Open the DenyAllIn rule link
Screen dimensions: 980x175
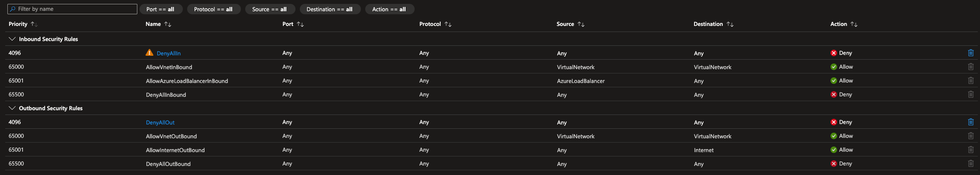[168, 53]
